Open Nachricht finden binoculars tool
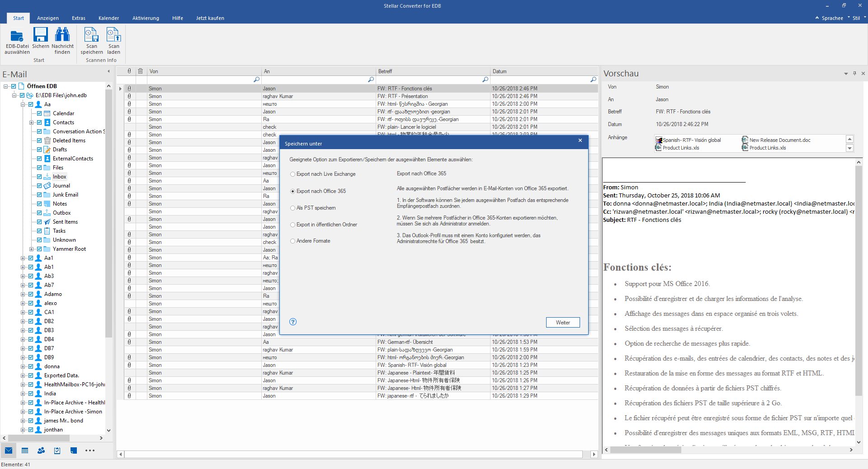The height and width of the screenshot is (469, 868). coord(62,41)
